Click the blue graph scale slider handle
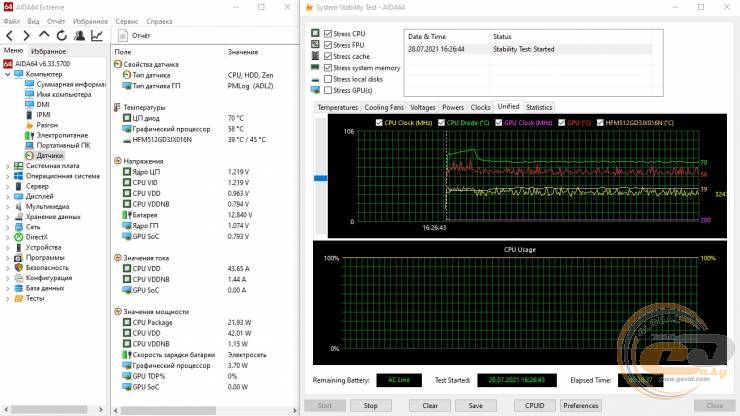The width and height of the screenshot is (740, 416). tap(320, 178)
